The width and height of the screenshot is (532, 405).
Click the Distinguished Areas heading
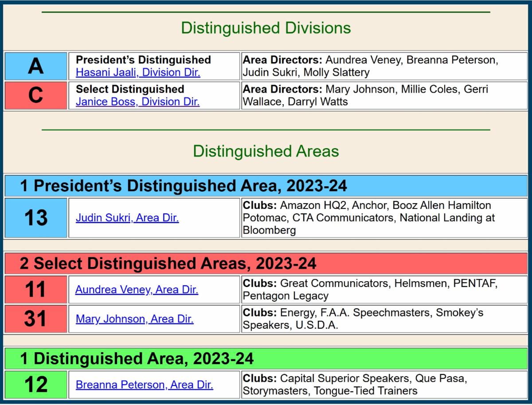[266, 151]
